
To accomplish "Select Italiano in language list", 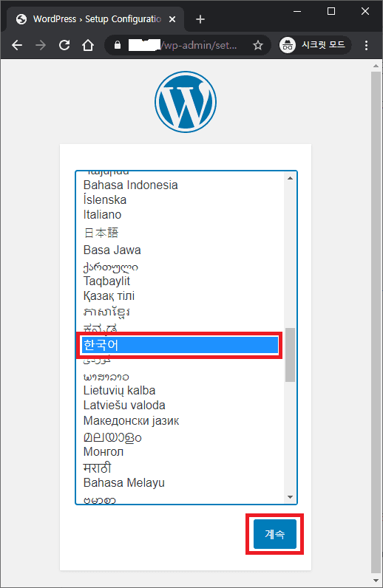I will [180, 215].
